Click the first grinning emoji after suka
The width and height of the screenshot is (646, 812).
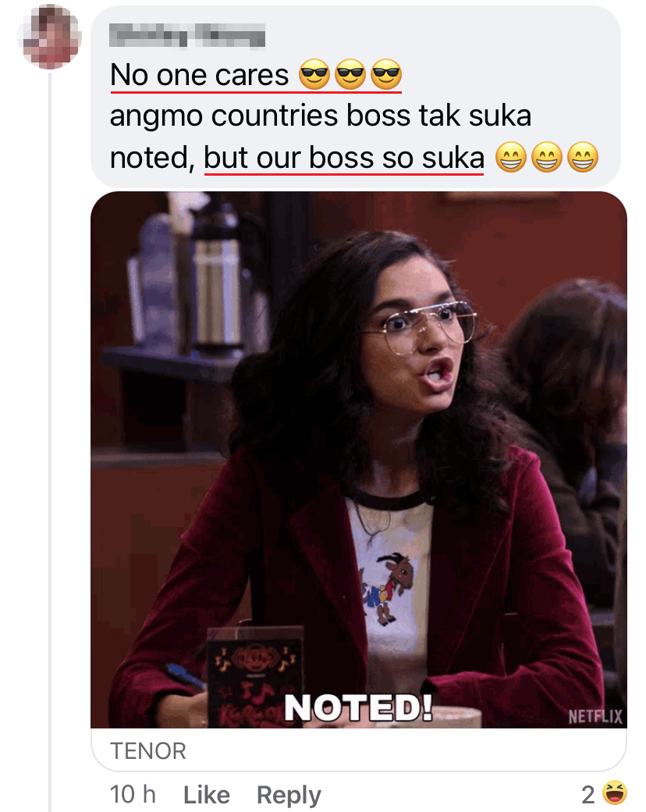coord(511,157)
